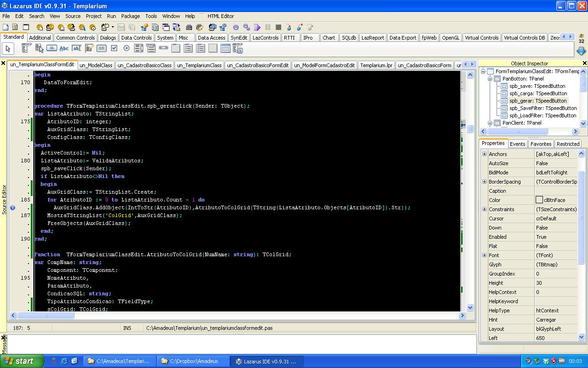Select spb_carga: TSpeedButton in the tree
Screen dimensions: 588x368
pos(538,93)
